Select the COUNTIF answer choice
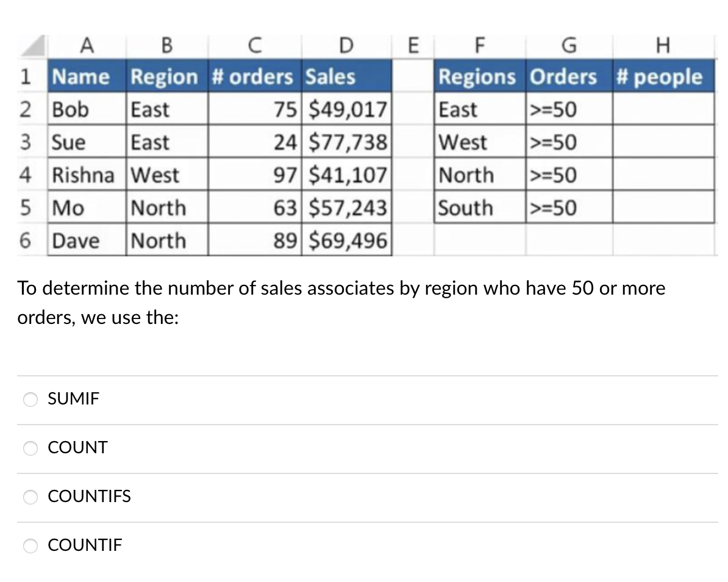728x582 pixels. [x=31, y=545]
